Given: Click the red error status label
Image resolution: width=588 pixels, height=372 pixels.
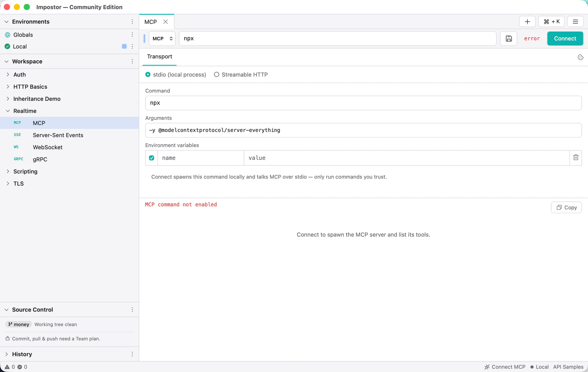Looking at the screenshot, I should coord(532,39).
